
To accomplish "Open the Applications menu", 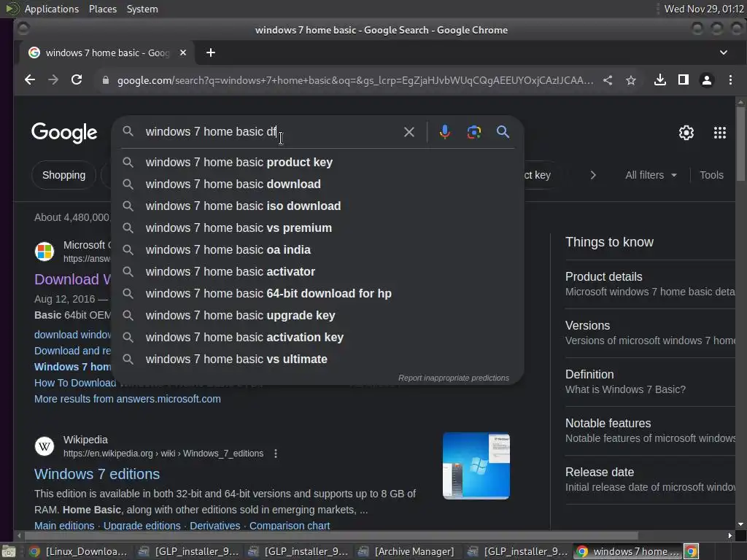I will tap(52, 9).
